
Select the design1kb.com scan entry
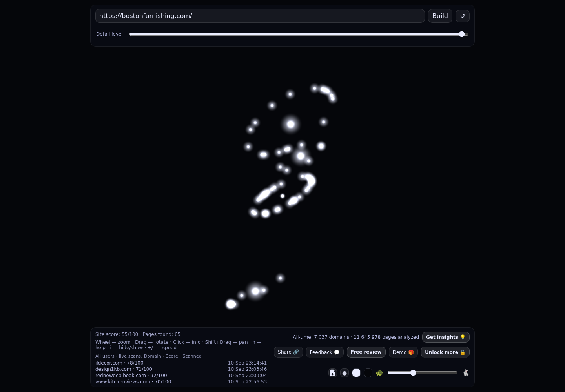click(x=181, y=369)
